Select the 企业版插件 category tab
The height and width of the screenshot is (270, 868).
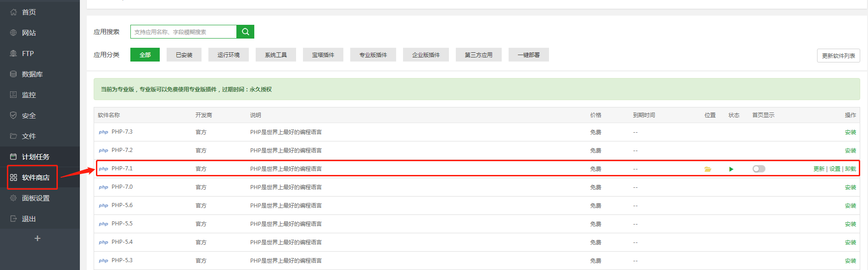click(426, 55)
